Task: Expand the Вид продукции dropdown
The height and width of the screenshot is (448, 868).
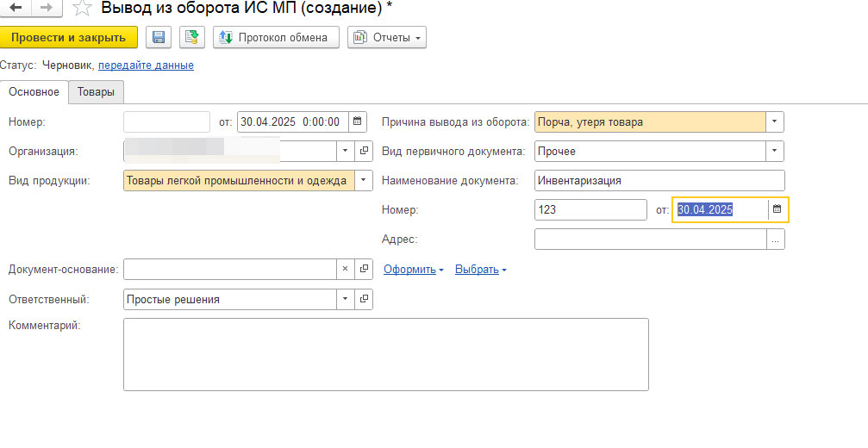Action: [x=364, y=180]
